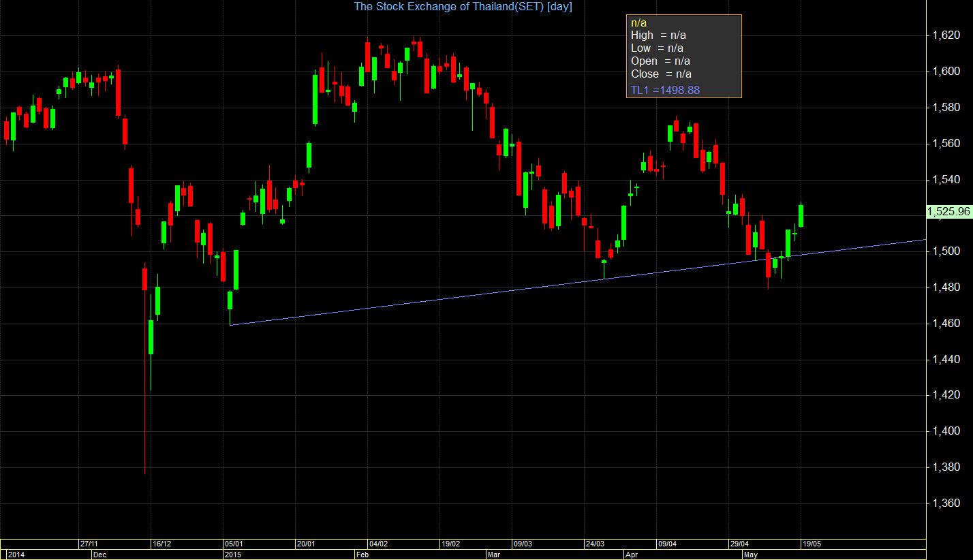Click the 05/01 date marker
The height and width of the screenshot is (560, 973).
point(234,544)
